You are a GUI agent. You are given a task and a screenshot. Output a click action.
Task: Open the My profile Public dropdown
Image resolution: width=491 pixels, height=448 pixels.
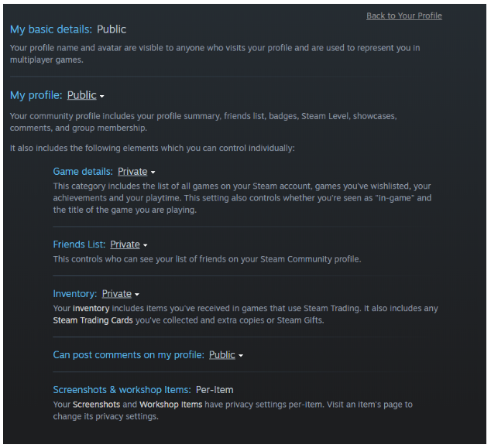85,95
